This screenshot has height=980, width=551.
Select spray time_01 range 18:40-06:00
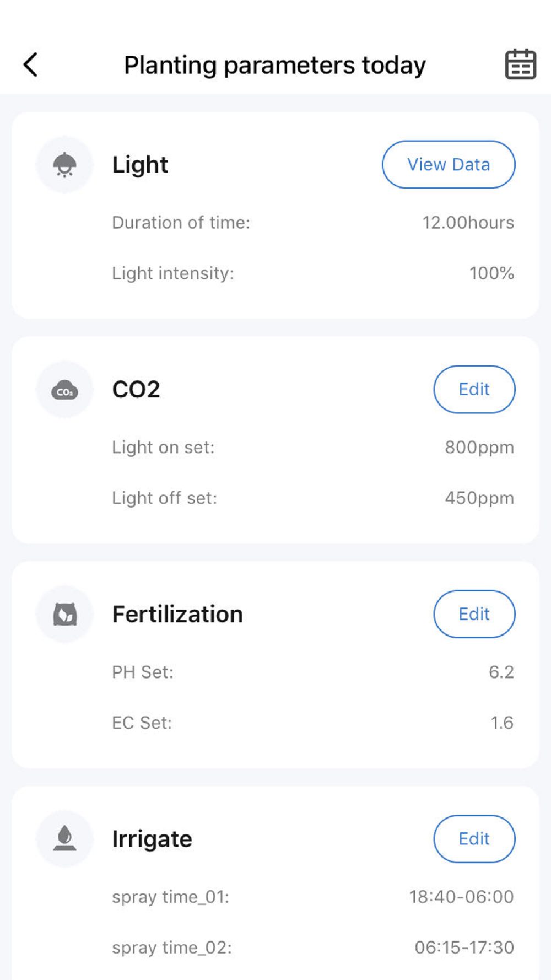point(461,897)
